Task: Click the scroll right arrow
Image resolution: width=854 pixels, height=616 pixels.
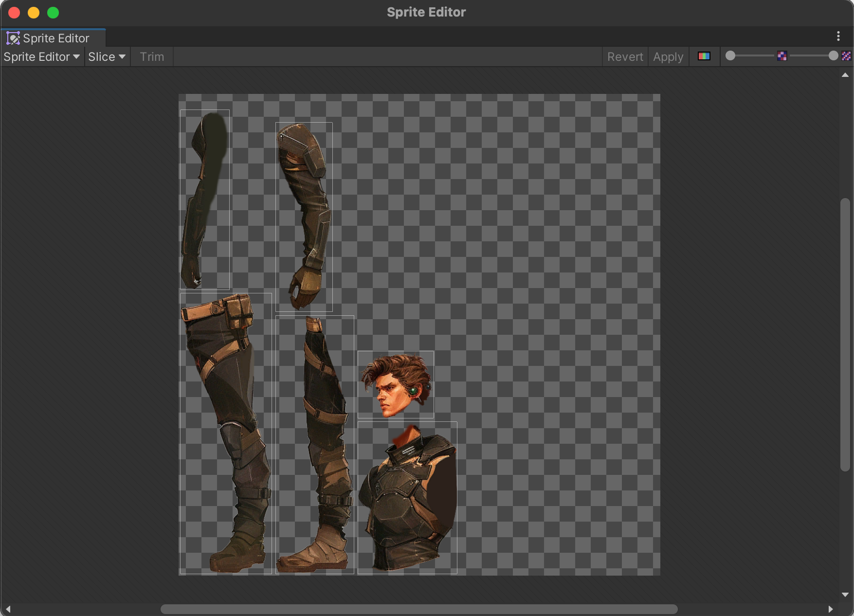Action: coord(831,609)
